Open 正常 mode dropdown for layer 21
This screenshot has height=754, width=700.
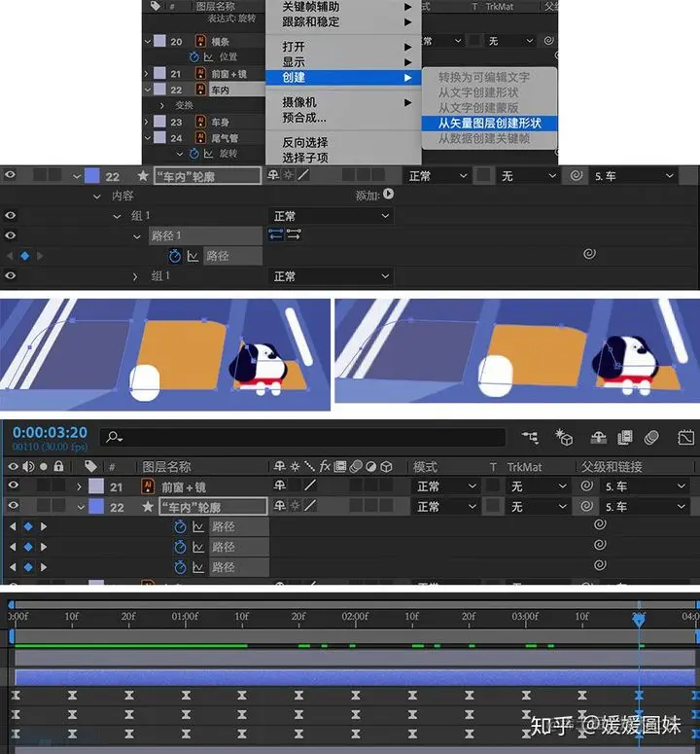tap(446, 486)
